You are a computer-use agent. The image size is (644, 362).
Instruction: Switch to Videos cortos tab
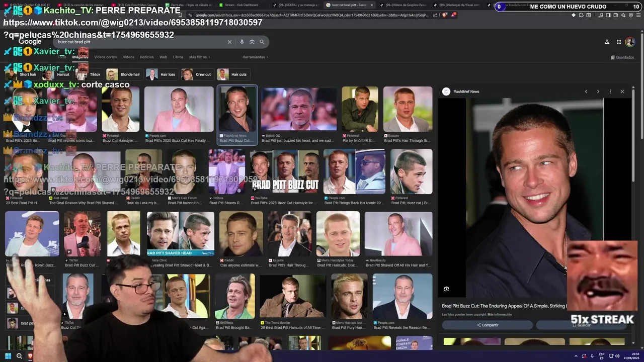tap(105, 57)
